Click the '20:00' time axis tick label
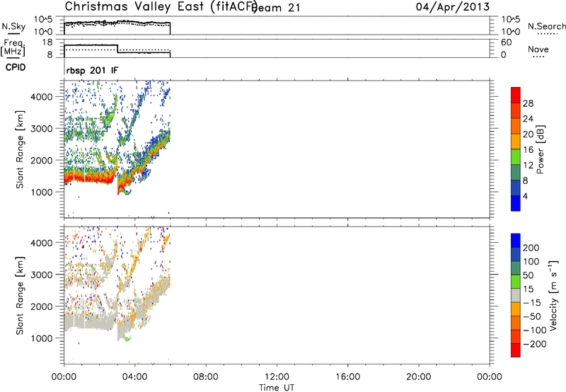This screenshot has height=392, width=566. (418, 377)
